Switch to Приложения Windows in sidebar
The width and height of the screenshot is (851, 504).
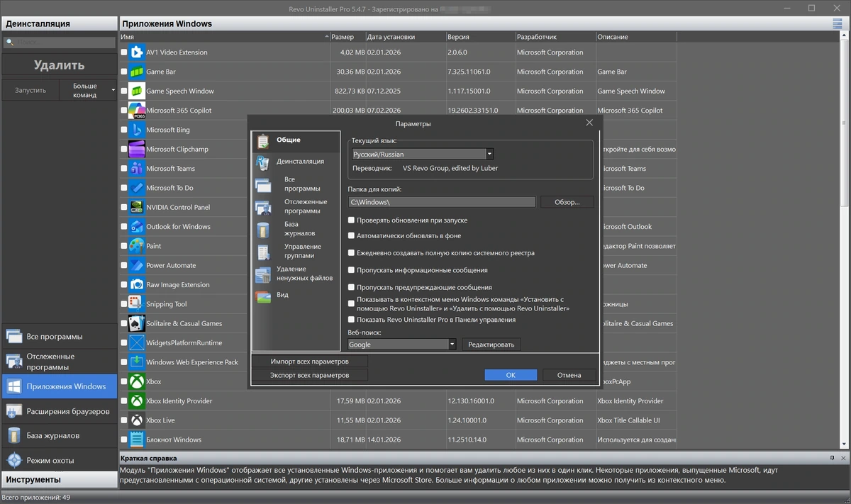59,386
